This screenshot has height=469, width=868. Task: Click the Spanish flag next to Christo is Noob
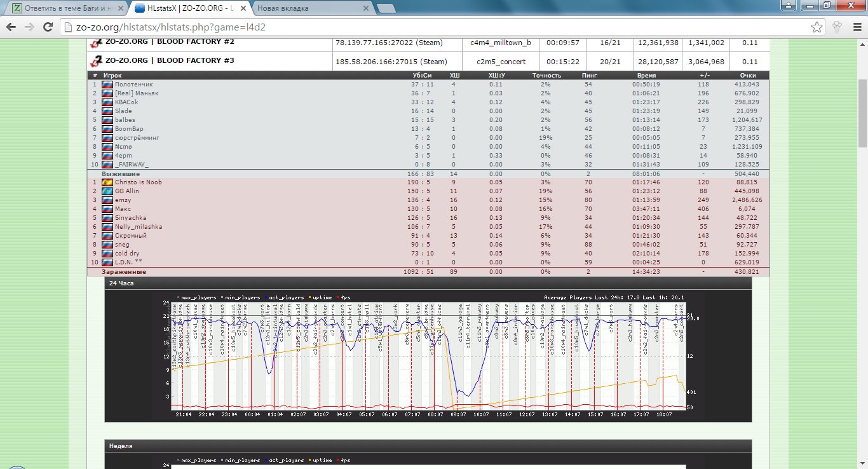click(107, 182)
